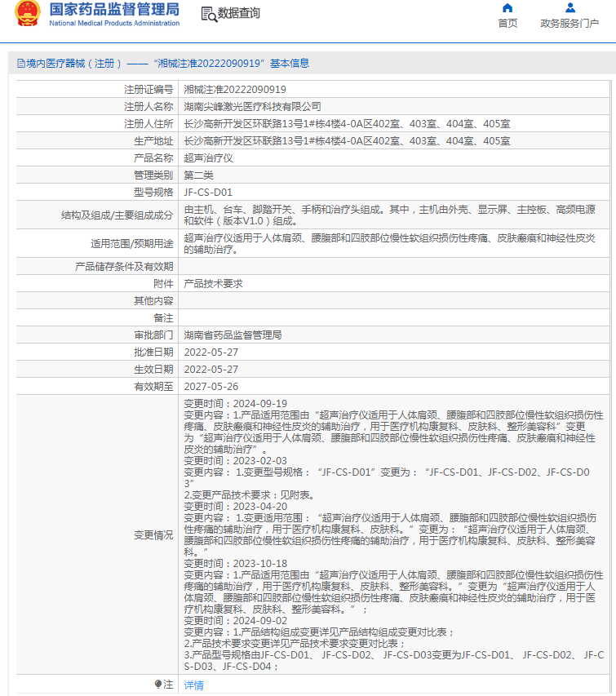
Task: Click change time 2024-09-19 line
Action: point(235,404)
